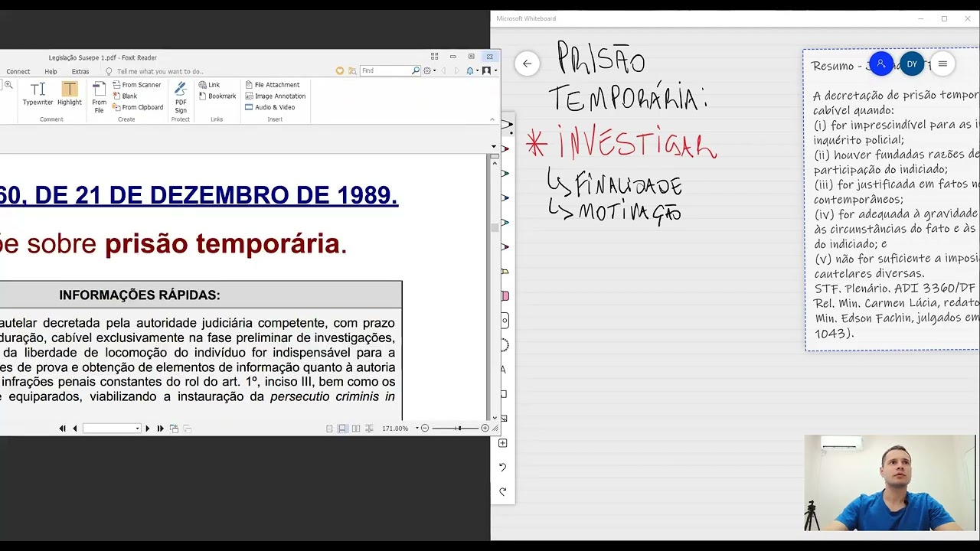The image size is (980, 551).
Task: Insert Audio & Video
Action: pos(269,107)
